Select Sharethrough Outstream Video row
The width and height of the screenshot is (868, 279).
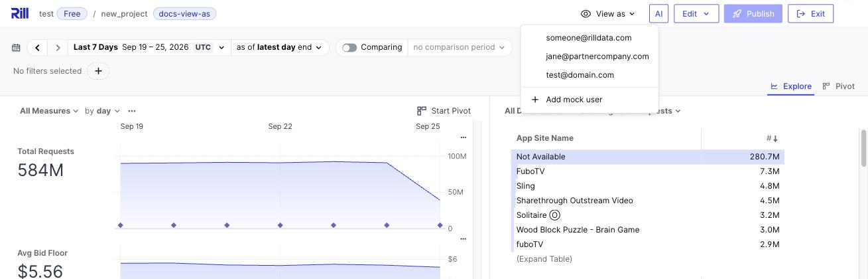click(x=648, y=201)
